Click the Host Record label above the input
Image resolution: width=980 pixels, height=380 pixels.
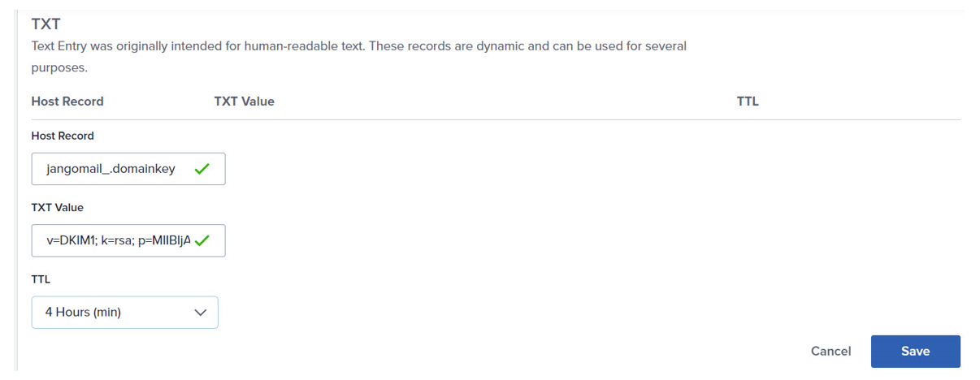(63, 136)
